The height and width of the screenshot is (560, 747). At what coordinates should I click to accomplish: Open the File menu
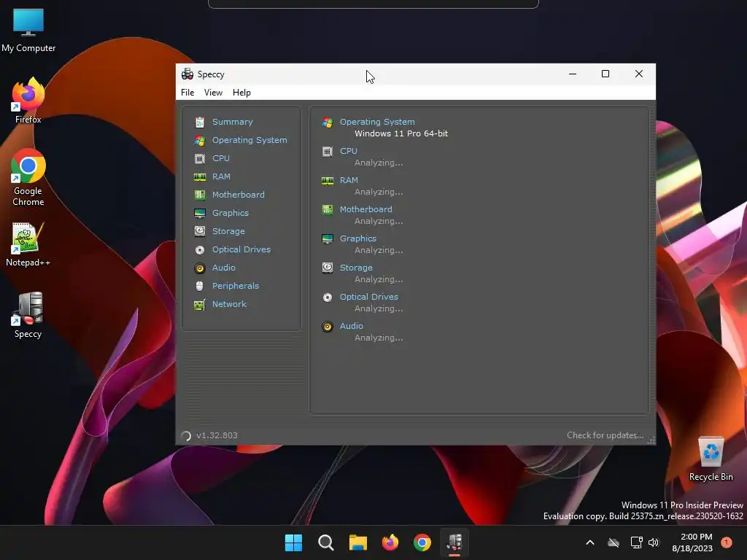click(187, 93)
